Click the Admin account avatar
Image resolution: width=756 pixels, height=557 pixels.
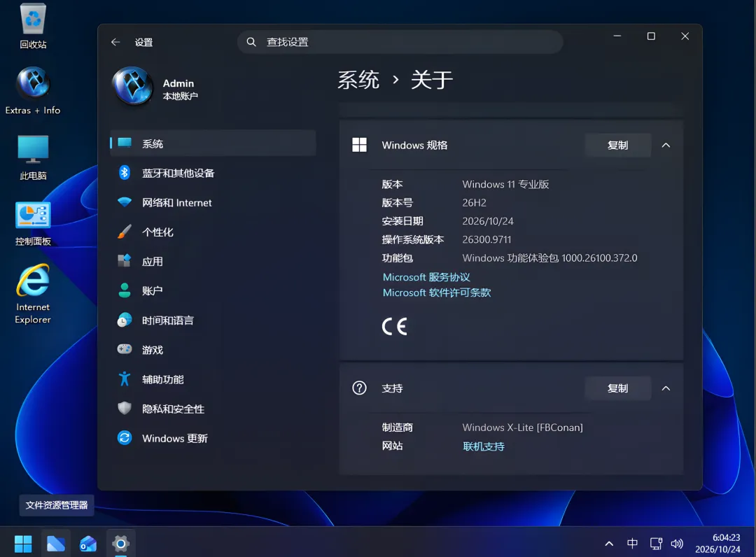click(132, 86)
